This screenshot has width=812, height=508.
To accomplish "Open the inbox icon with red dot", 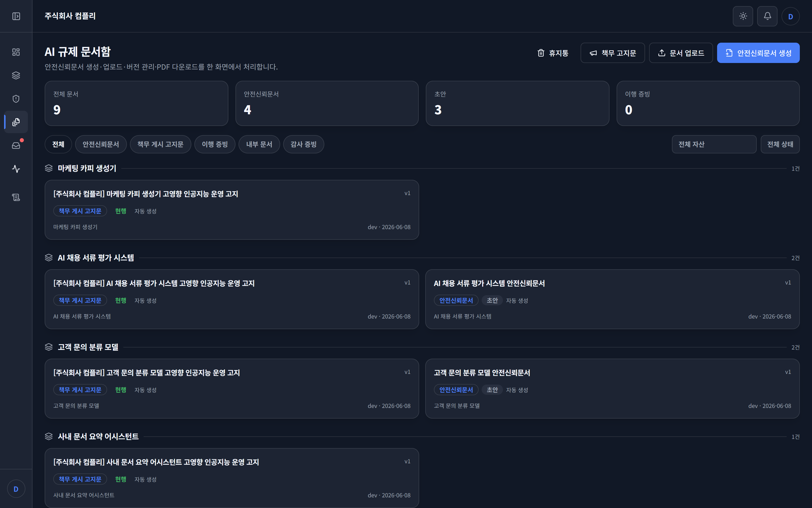I will pos(16,146).
